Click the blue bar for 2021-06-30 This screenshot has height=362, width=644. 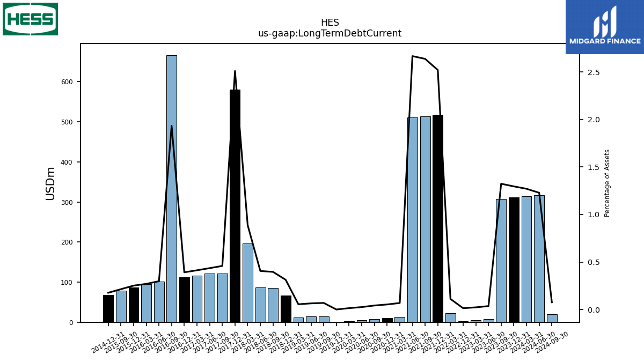pos(413,220)
